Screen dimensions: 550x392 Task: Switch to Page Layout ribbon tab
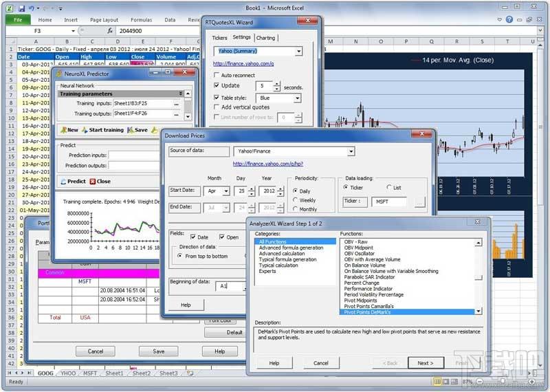[104, 20]
